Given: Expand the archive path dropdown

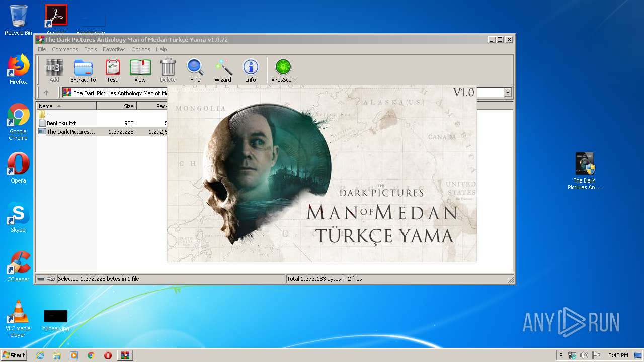Looking at the screenshot, I should pyautogui.click(x=508, y=93).
